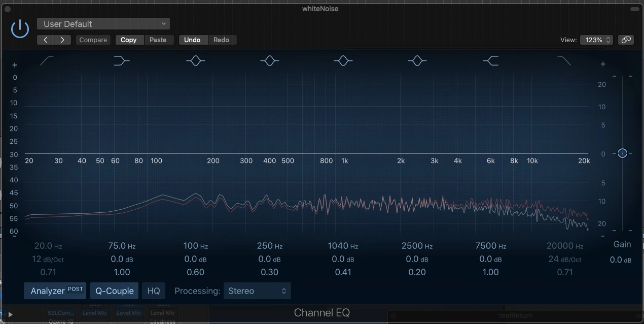
Task: Enable the high cut filter band icon
Action: click(564, 61)
